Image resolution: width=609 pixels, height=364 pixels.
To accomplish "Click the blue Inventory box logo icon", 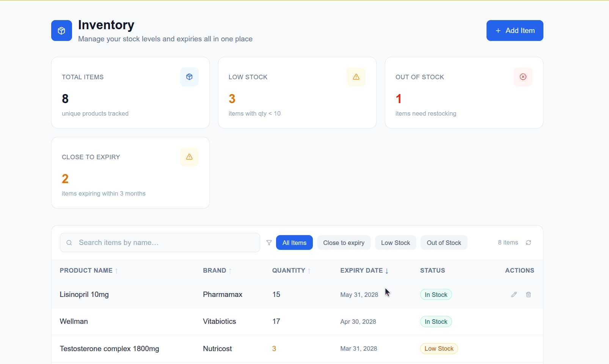I will pyautogui.click(x=61, y=30).
